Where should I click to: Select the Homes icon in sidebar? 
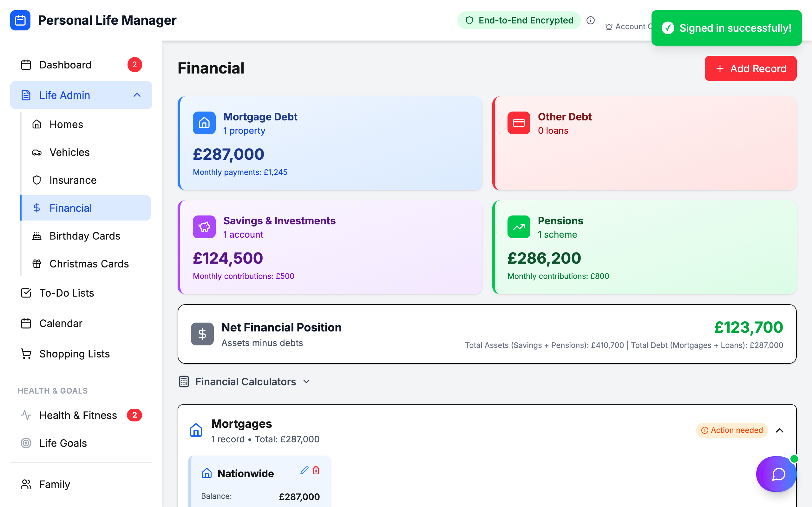pos(37,124)
